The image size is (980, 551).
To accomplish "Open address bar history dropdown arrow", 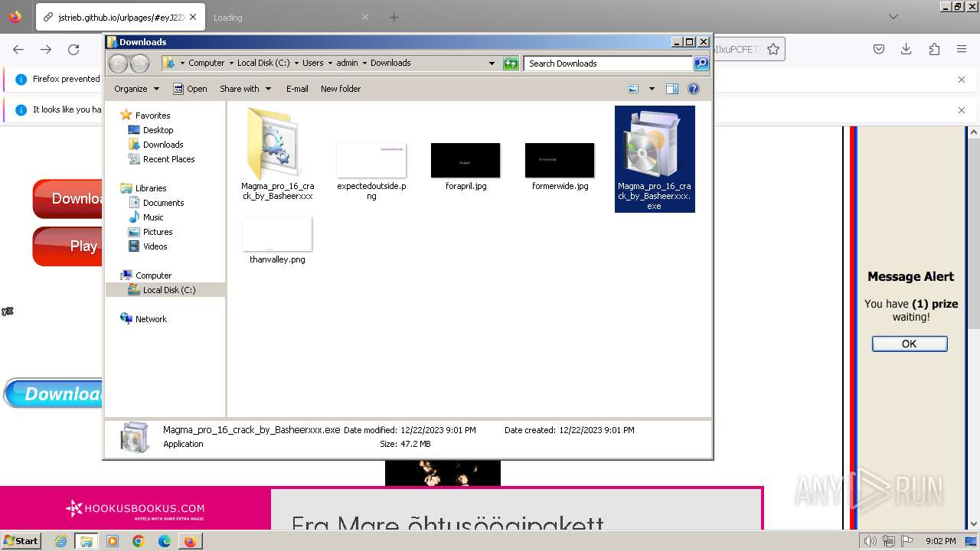I will [492, 64].
